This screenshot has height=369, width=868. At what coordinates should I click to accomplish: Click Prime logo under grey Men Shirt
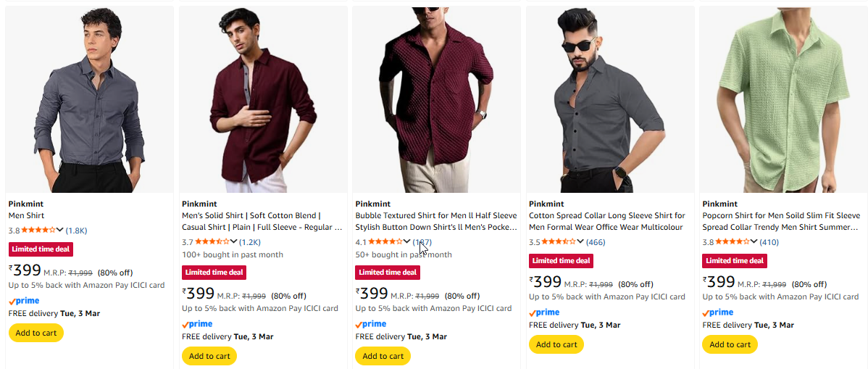24,301
